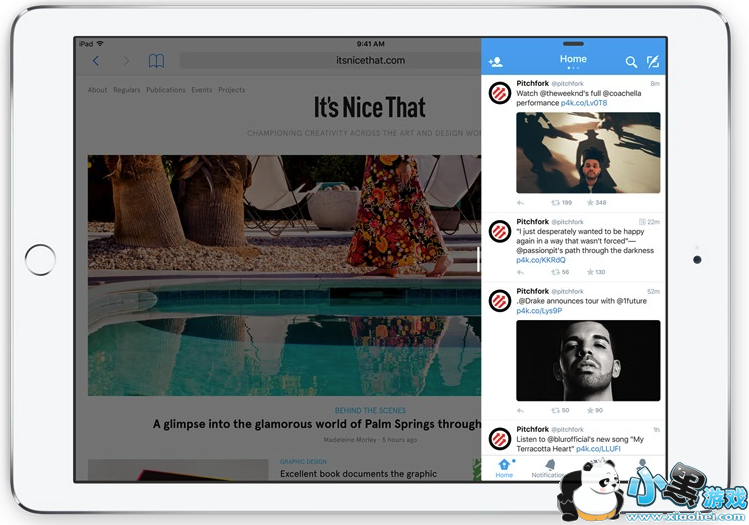Reply to the passionpit tweet

[x=520, y=272]
